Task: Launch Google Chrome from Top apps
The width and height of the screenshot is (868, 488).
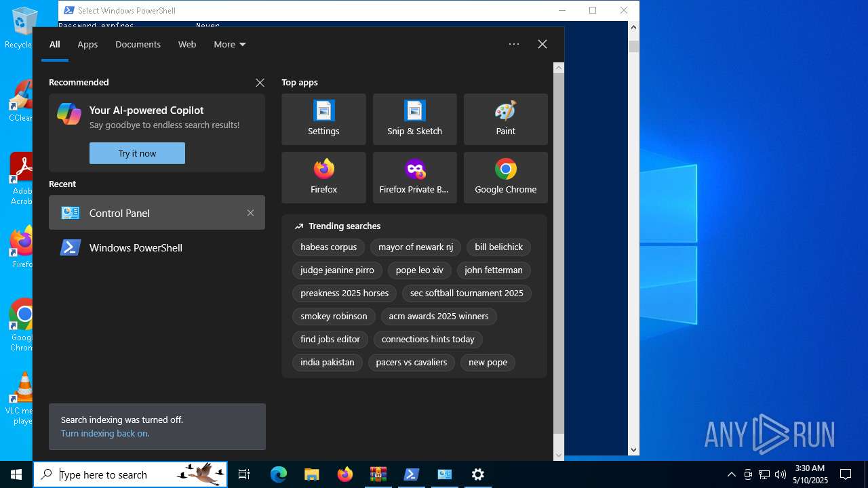Action: (505, 178)
